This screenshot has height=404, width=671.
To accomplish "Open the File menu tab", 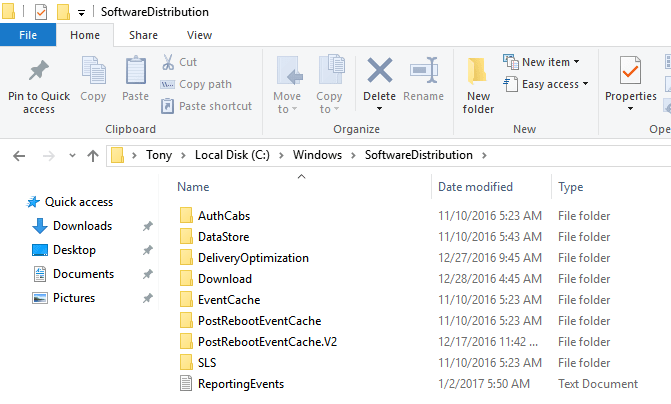I will coord(28,35).
